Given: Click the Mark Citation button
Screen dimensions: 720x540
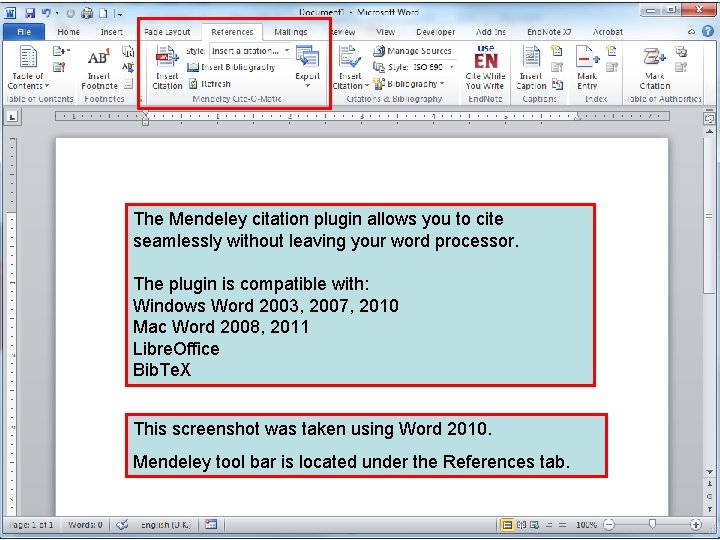Looking at the screenshot, I should point(655,68).
